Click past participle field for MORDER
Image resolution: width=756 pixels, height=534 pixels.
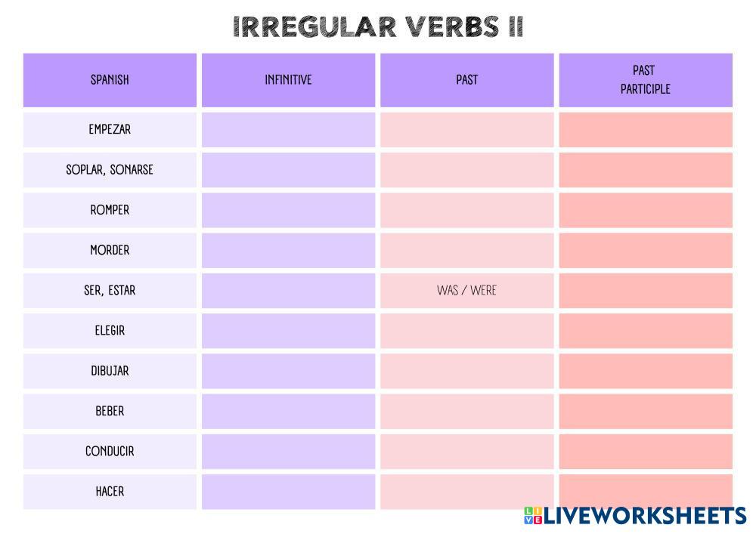point(645,250)
